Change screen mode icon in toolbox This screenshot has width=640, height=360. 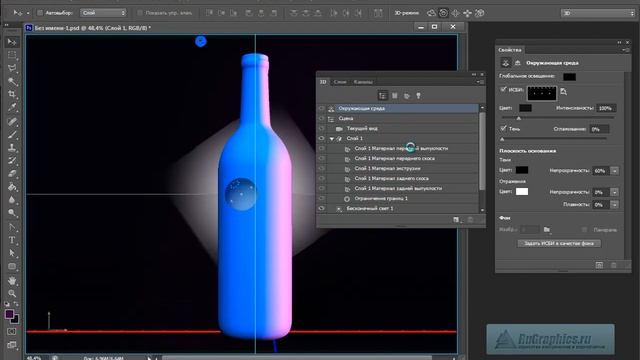(x=11, y=345)
